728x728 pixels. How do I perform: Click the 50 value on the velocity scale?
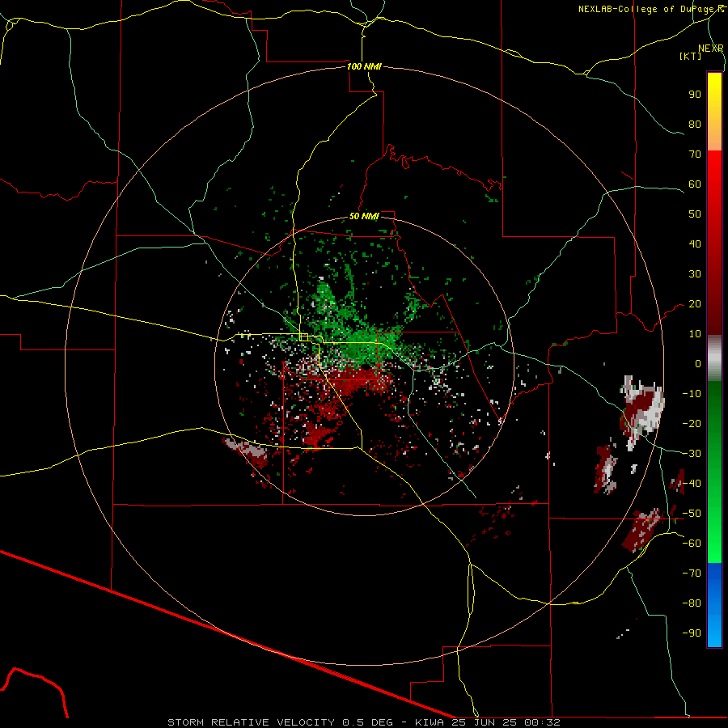695,214
